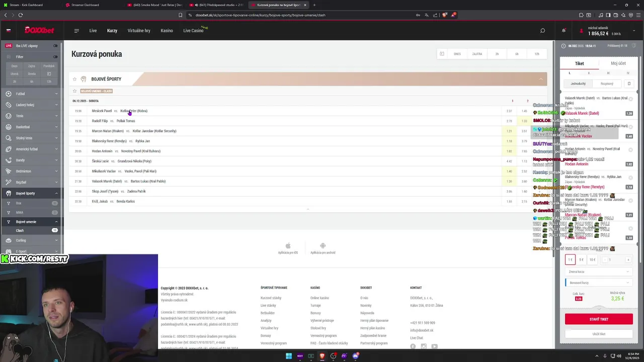This screenshot has width=644, height=362.
Task: Select the 1 € stake option
Action: click(x=570, y=259)
